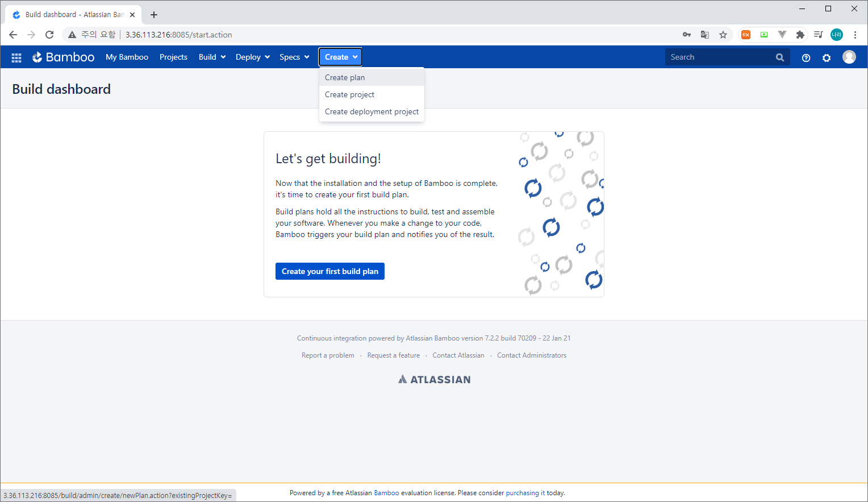Open the Report a problem link
The width and height of the screenshot is (868, 502).
point(328,355)
